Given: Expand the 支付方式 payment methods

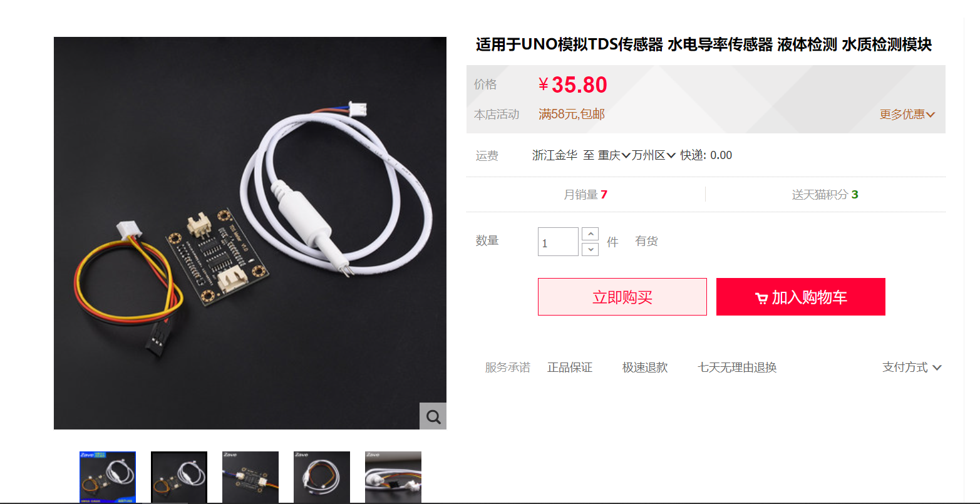Looking at the screenshot, I should click(912, 368).
